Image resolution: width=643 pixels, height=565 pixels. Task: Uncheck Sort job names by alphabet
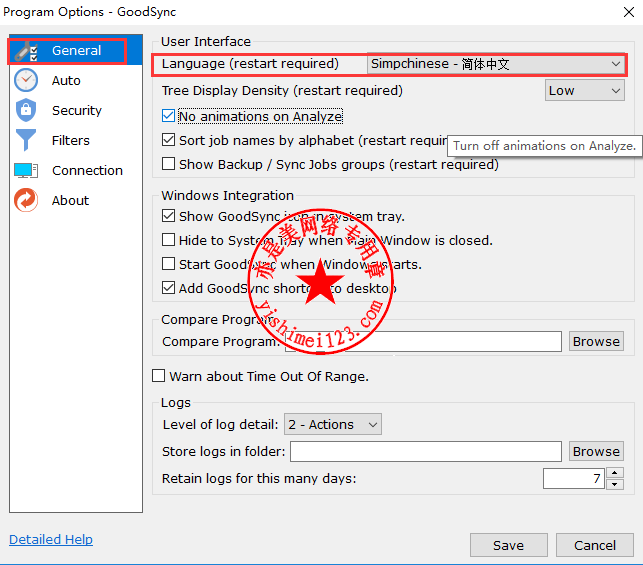[x=168, y=140]
